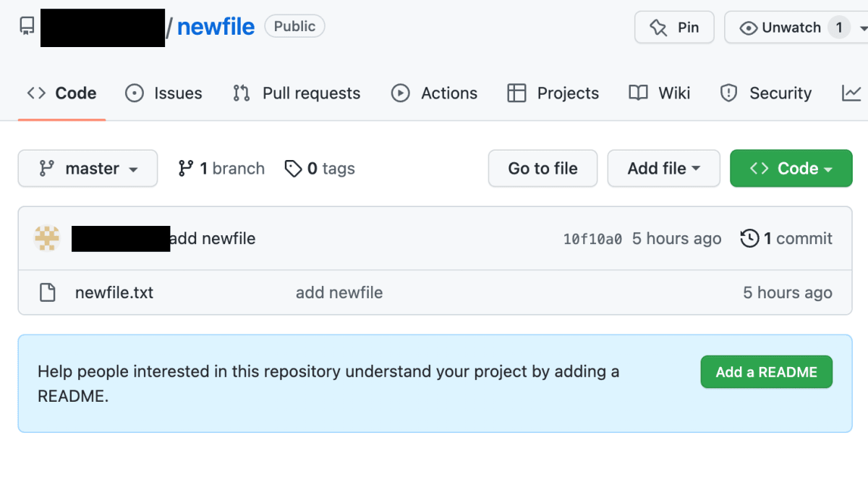Open commit hash 10f10a0
This screenshot has width=868, height=480.
[x=592, y=239]
